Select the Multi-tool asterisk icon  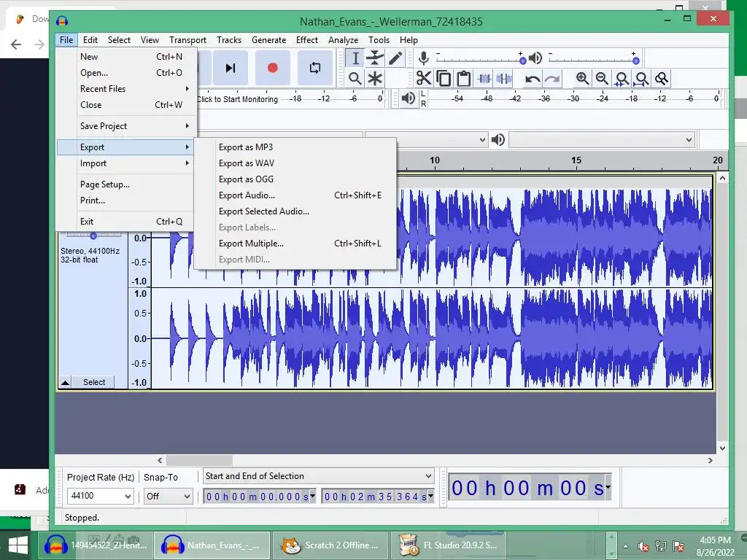[x=375, y=78]
